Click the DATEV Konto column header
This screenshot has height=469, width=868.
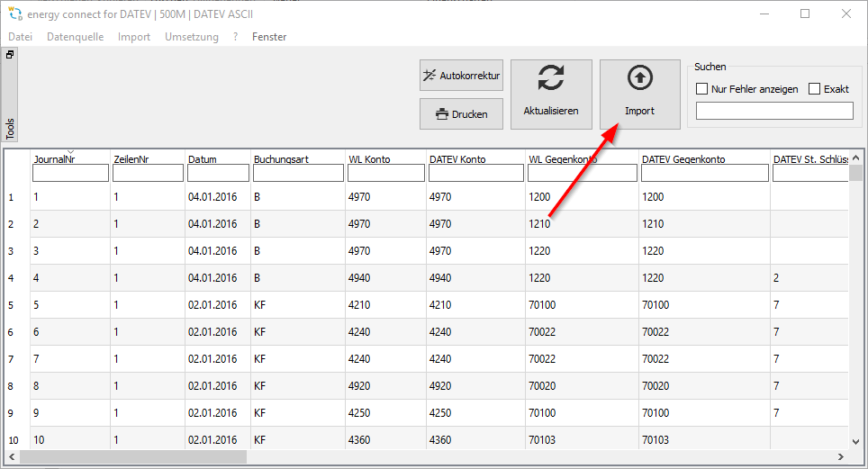[457, 159]
